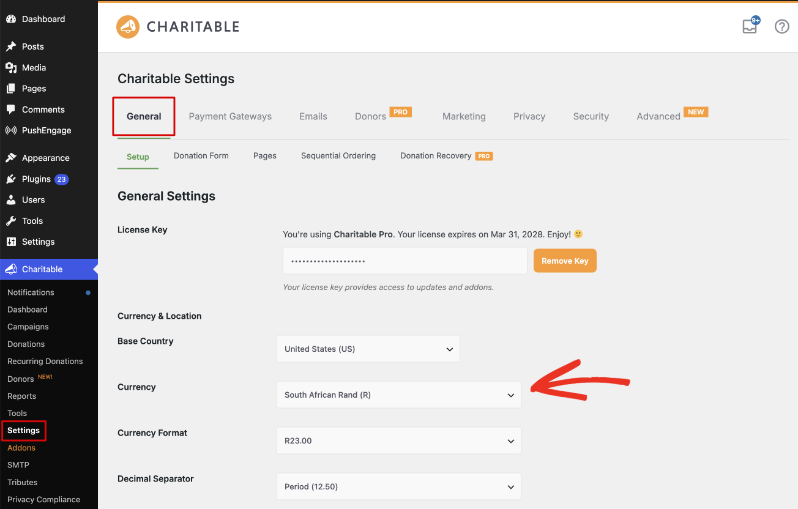Click the Charitable logo in header
This screenshot has width=798, height=509.
[x=178, y=26]
